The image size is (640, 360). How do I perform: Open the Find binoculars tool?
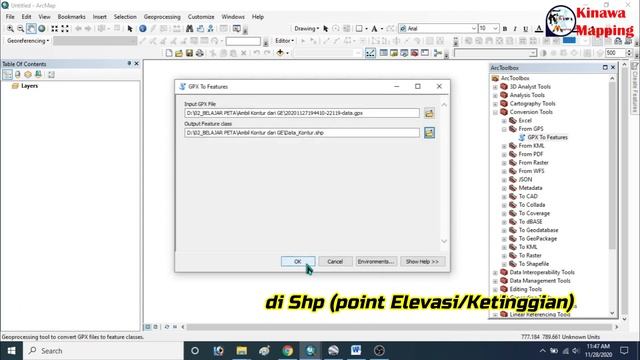point(189,29)
